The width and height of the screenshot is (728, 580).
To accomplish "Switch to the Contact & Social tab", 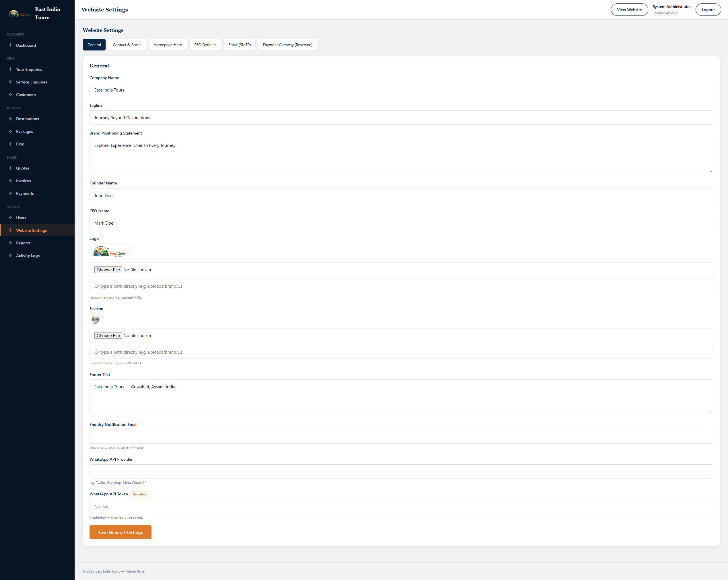I will (x=127, y=45).
